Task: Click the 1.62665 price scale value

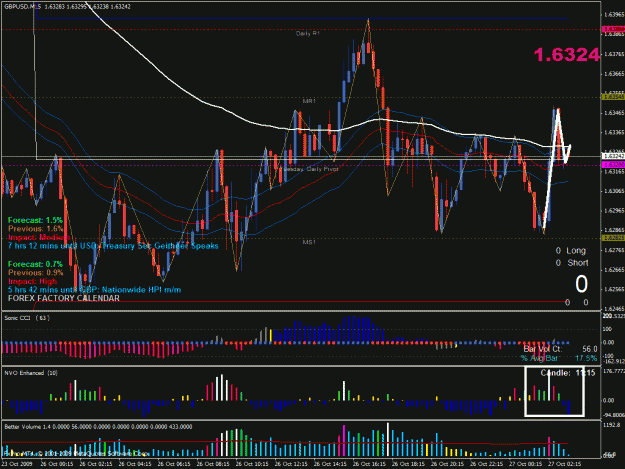Action: point(614,270)
